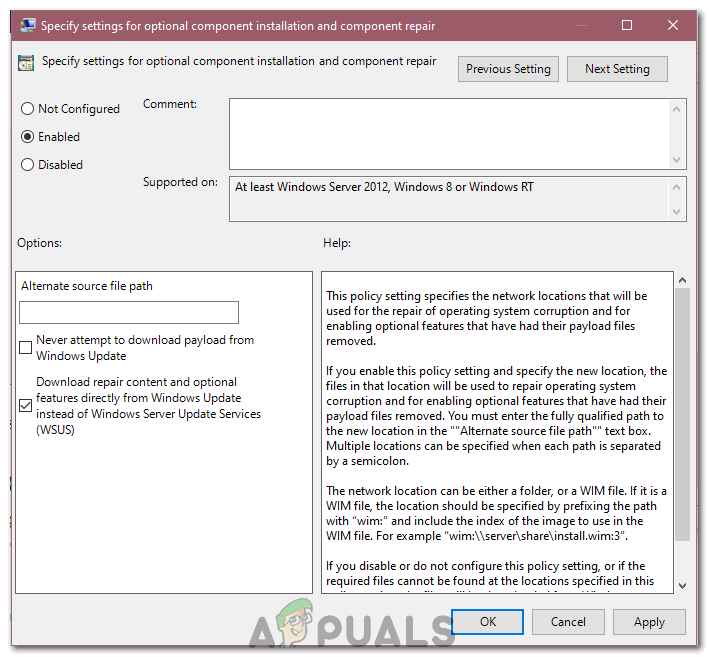Click the Help pane scroll down arrow
Viewport: 709px width, 657px height.
coord(682,586)
